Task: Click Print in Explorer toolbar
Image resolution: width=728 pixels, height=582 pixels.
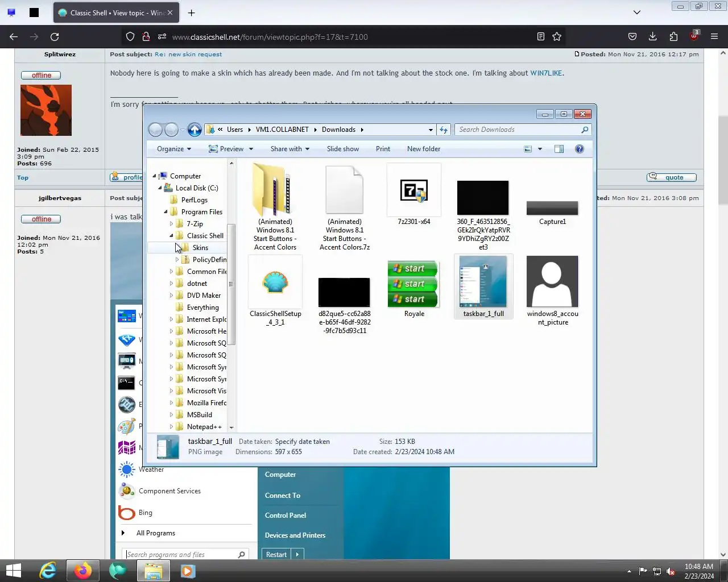Action: pos(383,149)
